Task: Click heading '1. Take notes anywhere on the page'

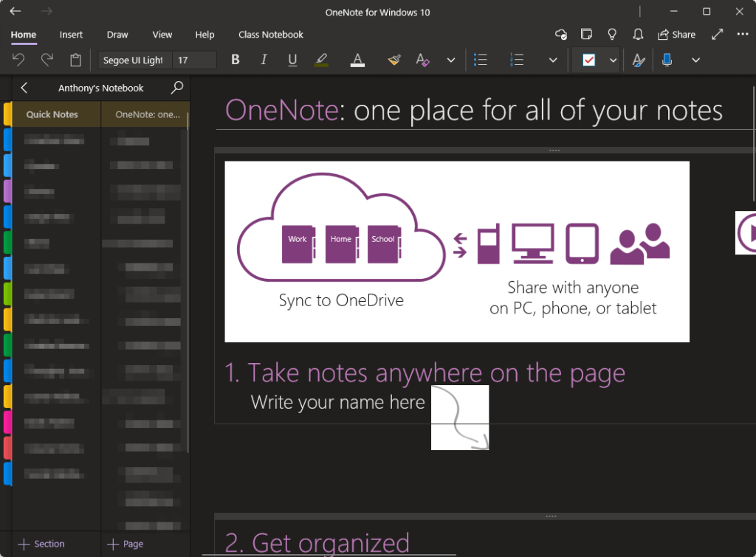Action: (x=425, y=373)
